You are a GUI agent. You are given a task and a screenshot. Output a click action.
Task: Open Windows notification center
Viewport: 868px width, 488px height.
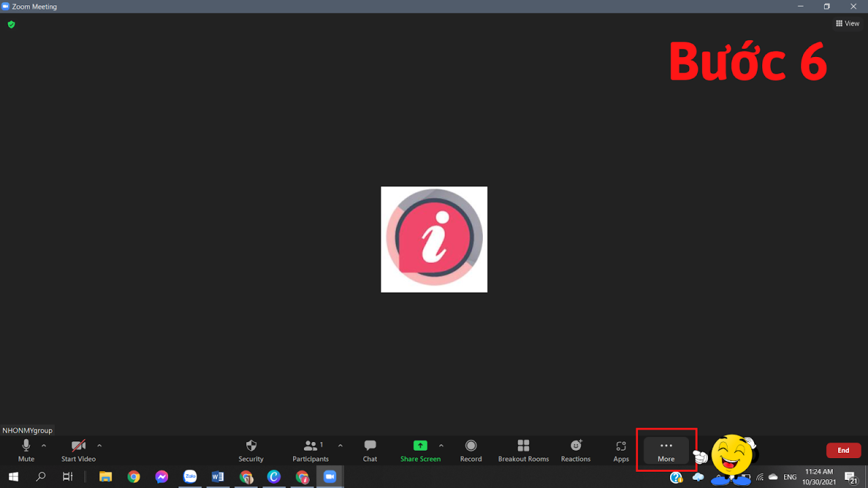point(850,476)
